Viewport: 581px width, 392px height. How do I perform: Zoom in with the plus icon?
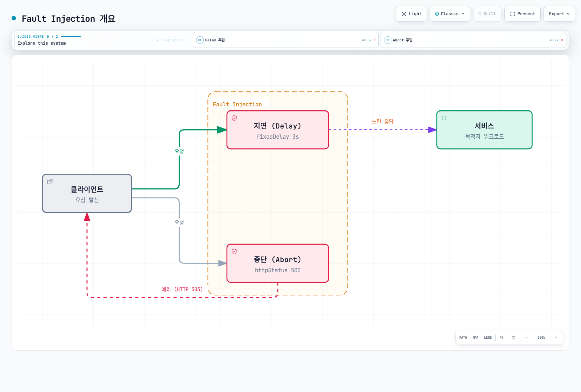click(x=556, y=338)
